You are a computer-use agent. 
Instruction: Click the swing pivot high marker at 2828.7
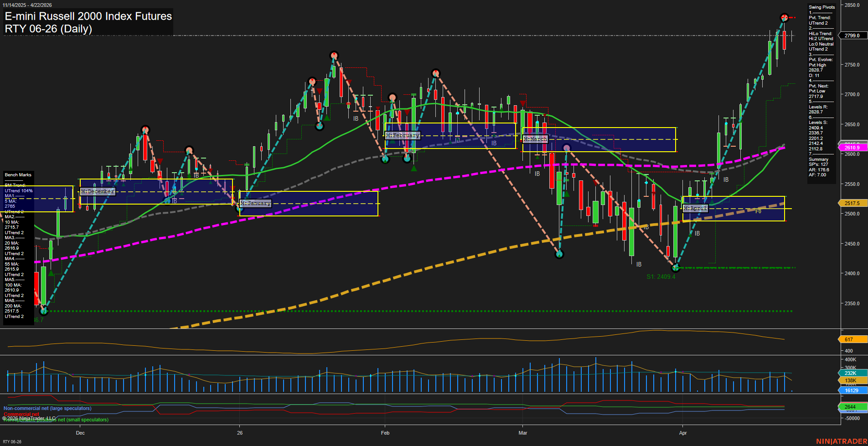point(784,18)
